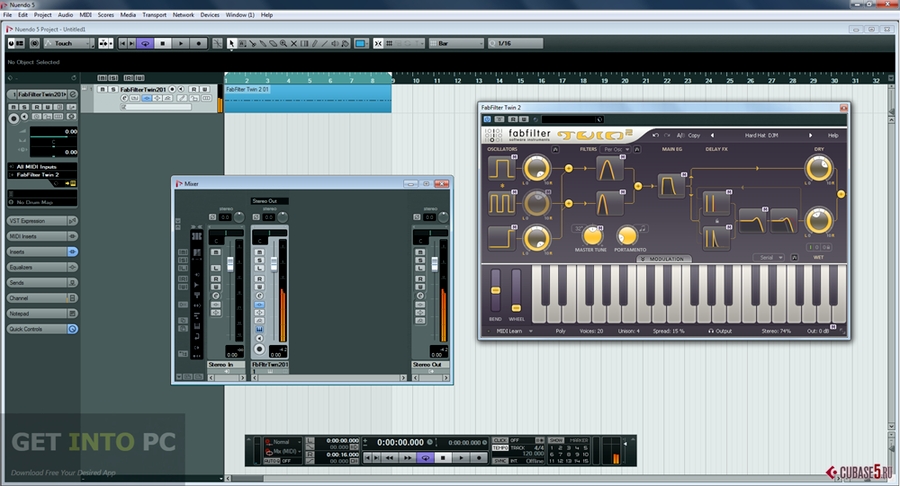Select the square wave oscillator 1 shape
The height and width of the screenshot is (486, 900).
(x=502, y=169)
